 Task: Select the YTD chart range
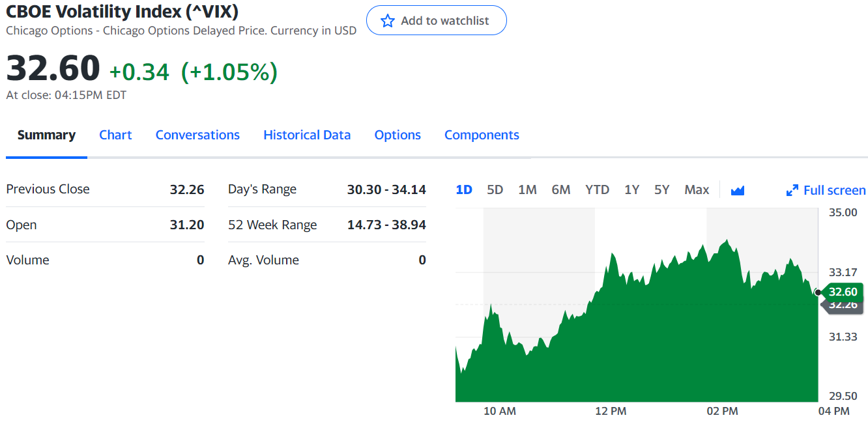point(597,190)
